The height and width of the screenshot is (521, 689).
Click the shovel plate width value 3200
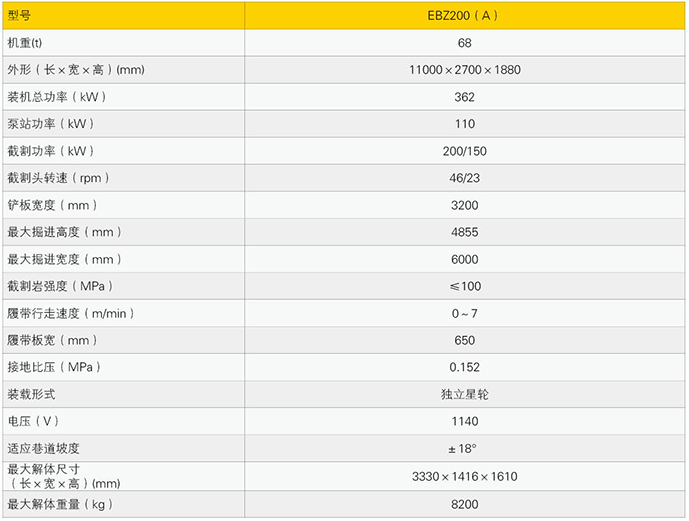tap(464, 205)
